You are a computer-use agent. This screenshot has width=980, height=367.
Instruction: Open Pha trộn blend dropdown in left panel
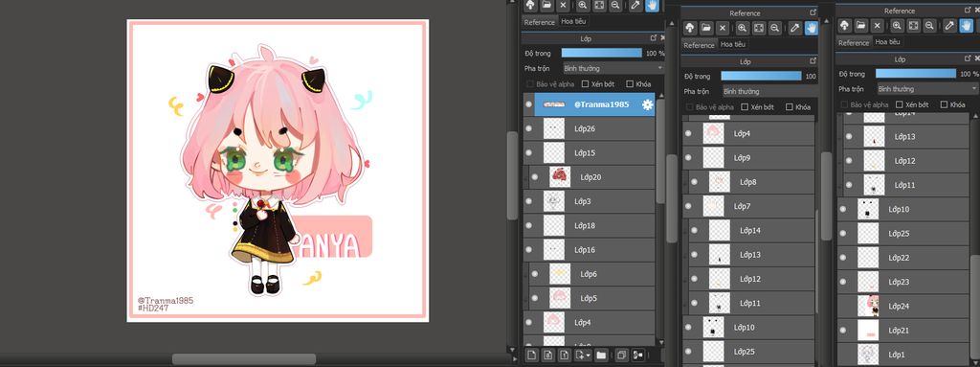(x=612, y=68)
